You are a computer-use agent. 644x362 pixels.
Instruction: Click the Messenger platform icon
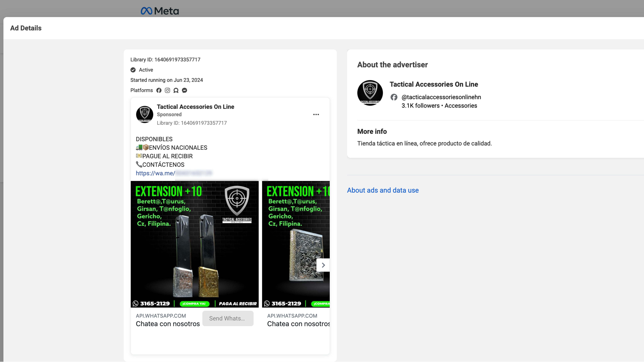[x=185, y=90]
